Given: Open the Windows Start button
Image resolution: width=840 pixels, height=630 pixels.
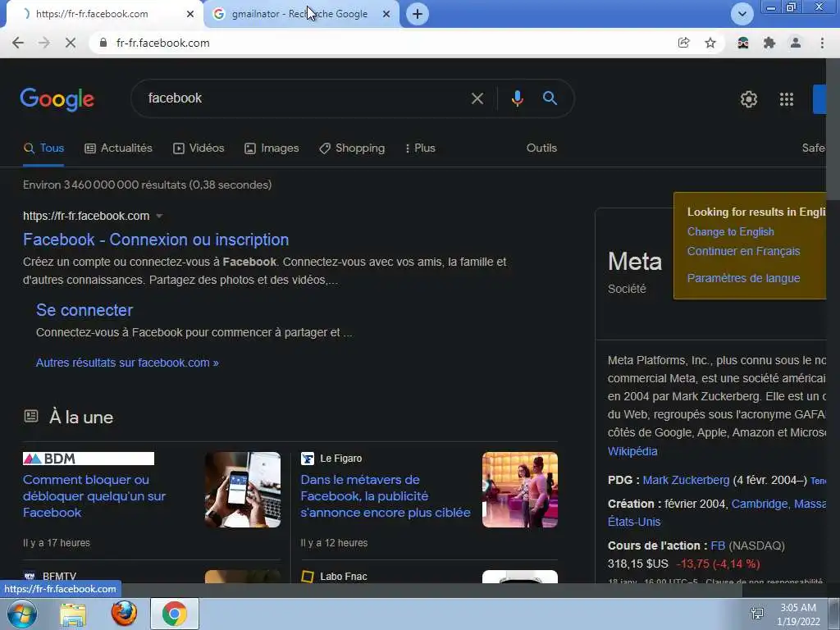Looking at the screenshot, I should tap(22, 614).
